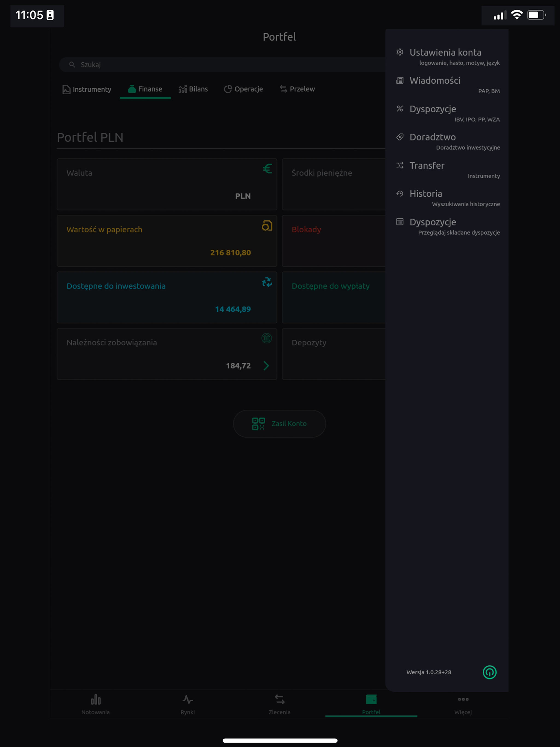Tap the Depozyty card
The image size is (560, 747).
tap(334, 354)
